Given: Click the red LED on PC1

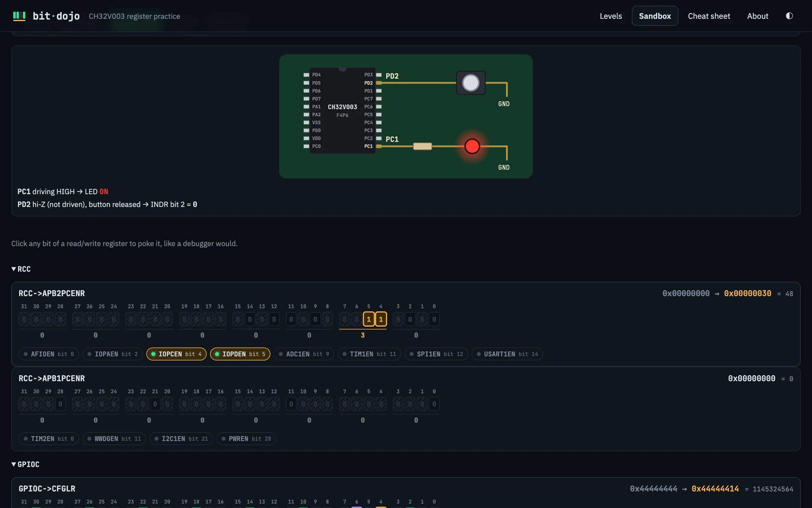Looking at the screenshot, I should point(472,146).
